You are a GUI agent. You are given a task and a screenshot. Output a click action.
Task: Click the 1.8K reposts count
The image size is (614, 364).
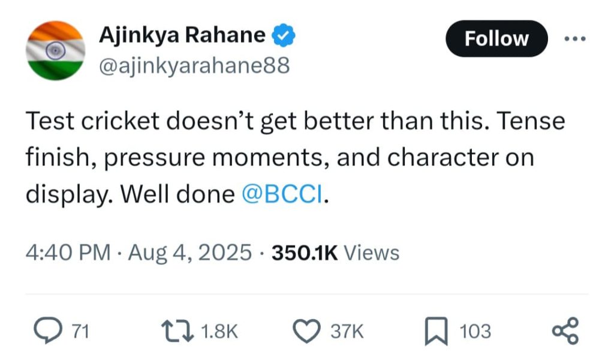[218, 332]
